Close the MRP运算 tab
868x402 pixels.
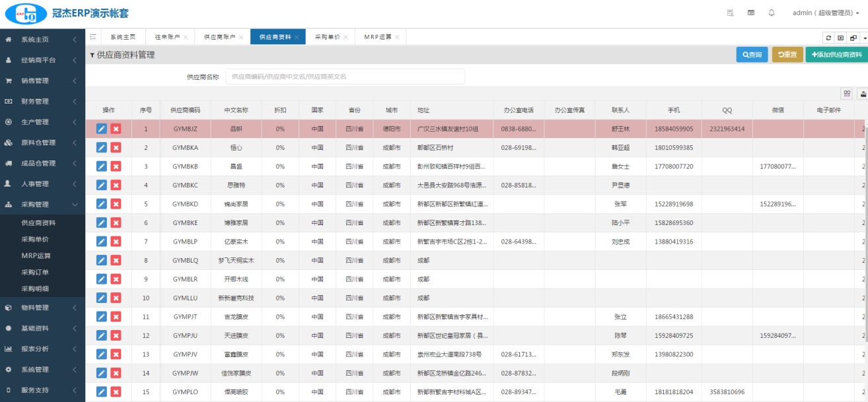[x=397, y=38]
